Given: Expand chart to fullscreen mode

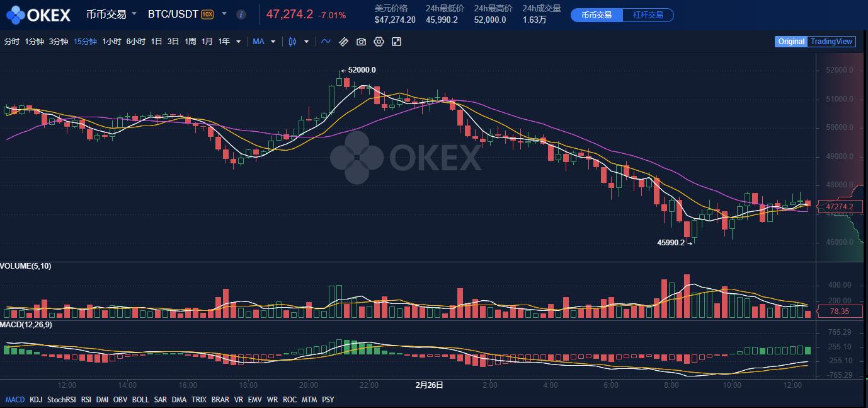Looking at the screenshot, I should click(x=397, y=42).
